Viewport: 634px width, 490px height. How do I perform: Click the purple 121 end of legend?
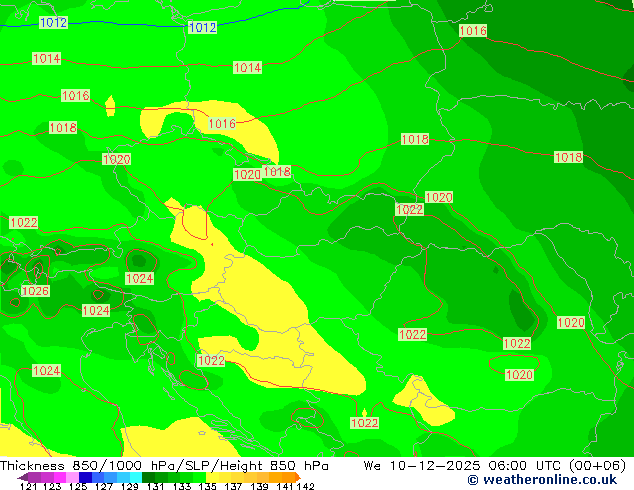click(x=23, y=477)
